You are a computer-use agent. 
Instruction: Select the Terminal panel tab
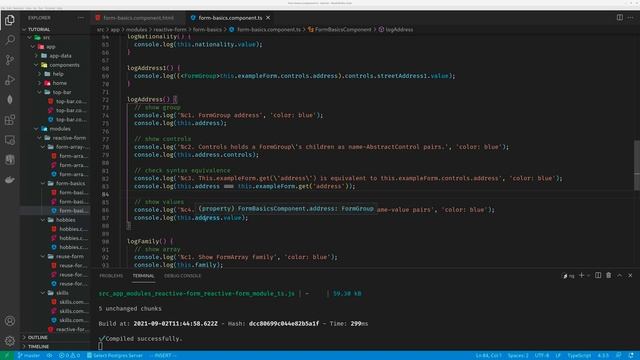(x=143, y=276)
